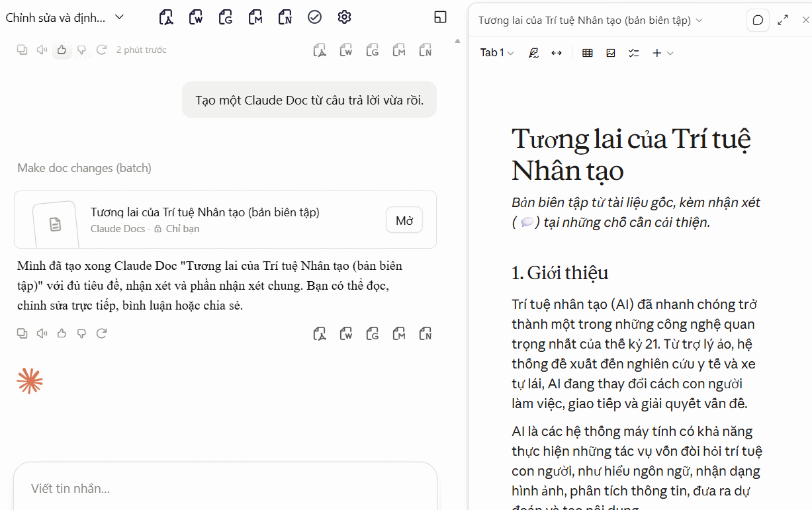Toggle thumbs up on the 2 phút trước message

coord(62,50)
